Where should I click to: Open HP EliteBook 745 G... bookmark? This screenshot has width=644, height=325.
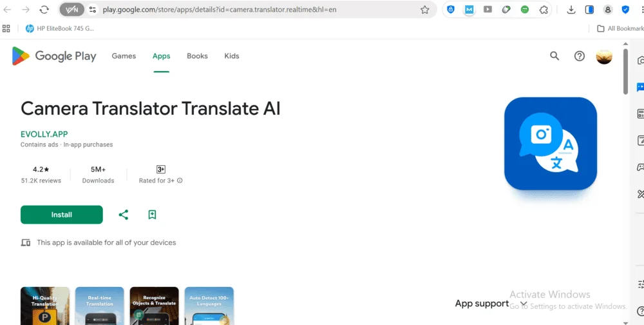pyautogui.click(x=60, y=28)
